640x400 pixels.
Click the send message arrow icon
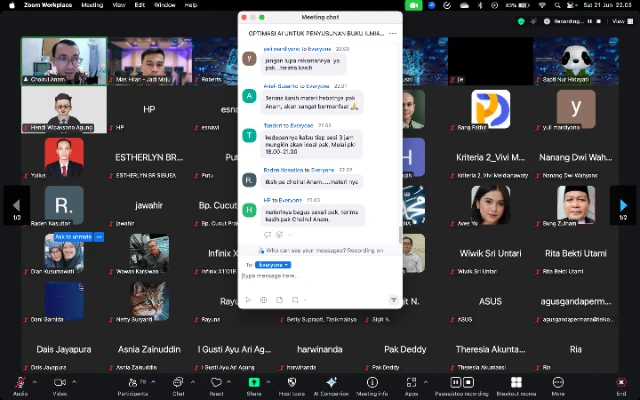[393, 299]
